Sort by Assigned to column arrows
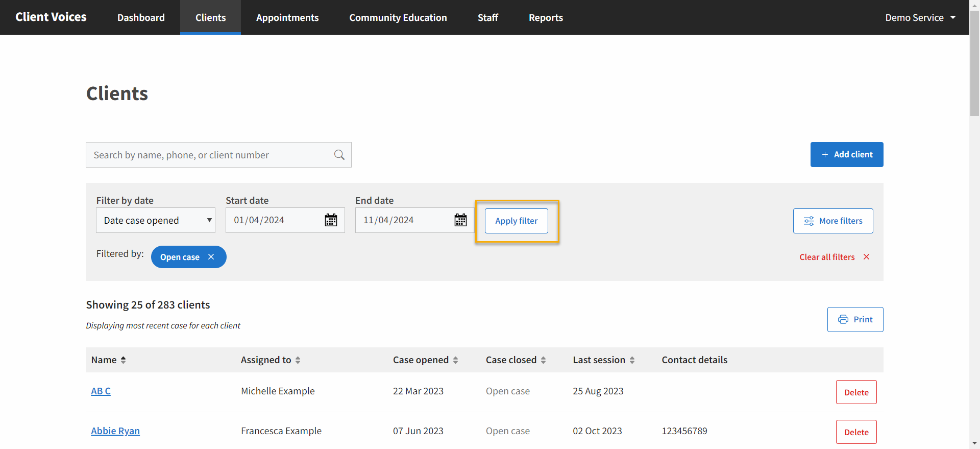The width and height of the screenshot is (980, 449). 298,360
